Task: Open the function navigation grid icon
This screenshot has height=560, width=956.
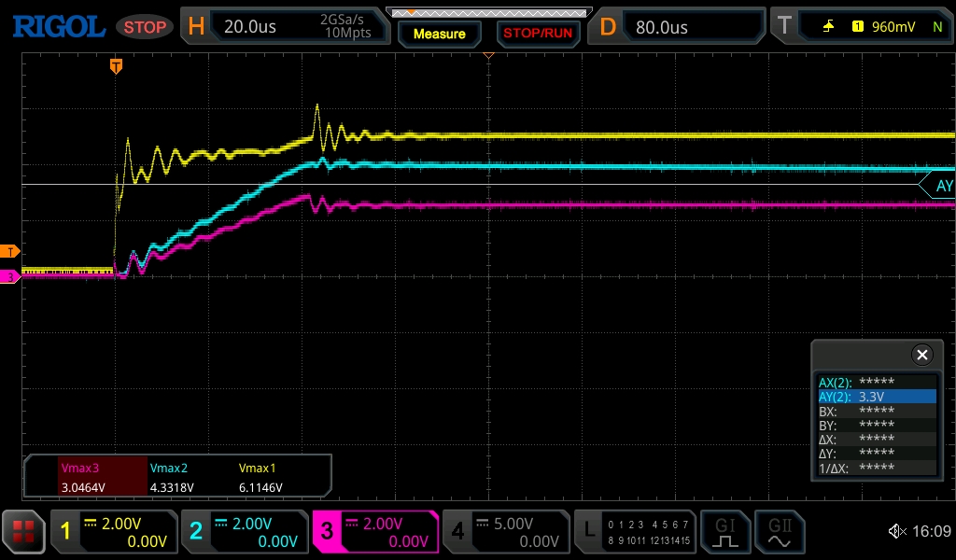Action: 23,532
